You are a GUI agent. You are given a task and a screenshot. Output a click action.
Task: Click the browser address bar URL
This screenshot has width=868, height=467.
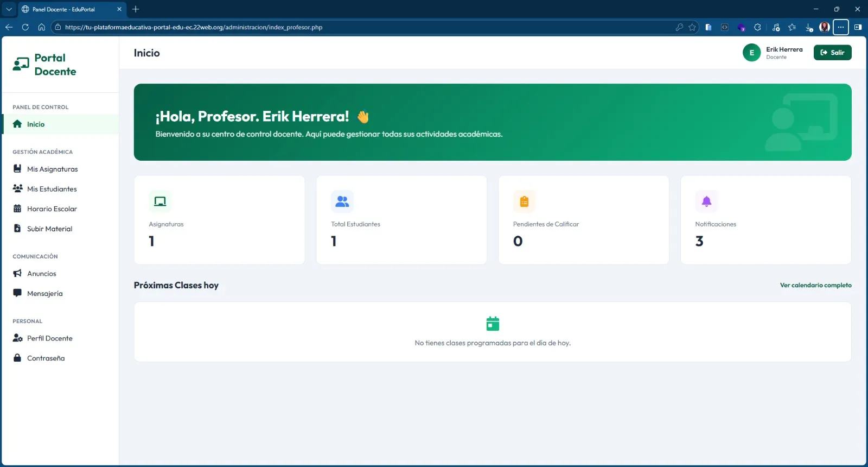[x=194, y=27]
